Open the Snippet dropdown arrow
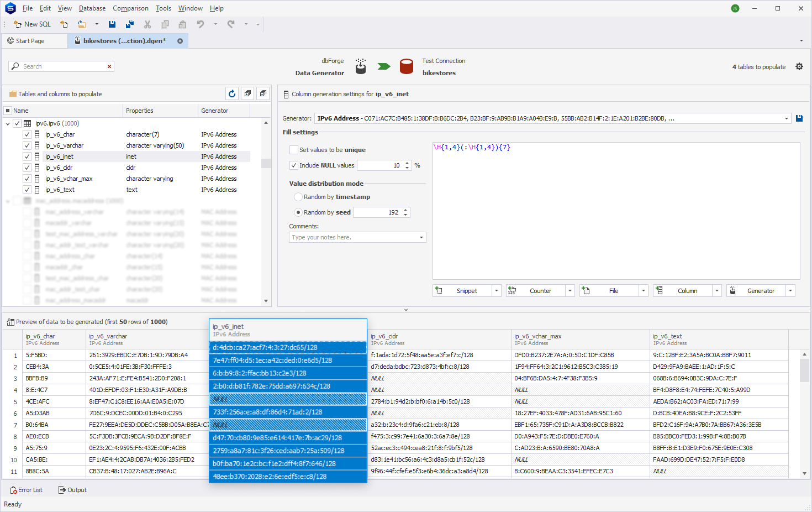This screenshot has height=512, width=812. 497,291
